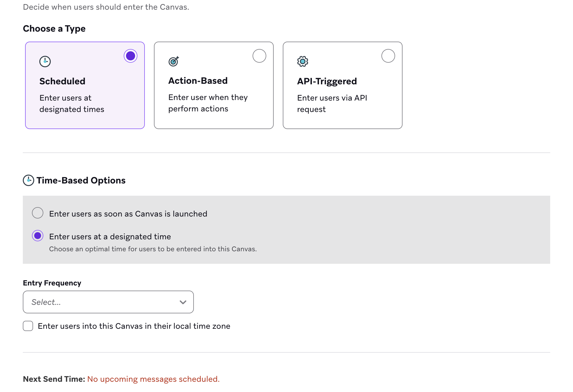573x392 pixels.
Task: Click 'Enter users via API request' description
Action: (332, 103)
